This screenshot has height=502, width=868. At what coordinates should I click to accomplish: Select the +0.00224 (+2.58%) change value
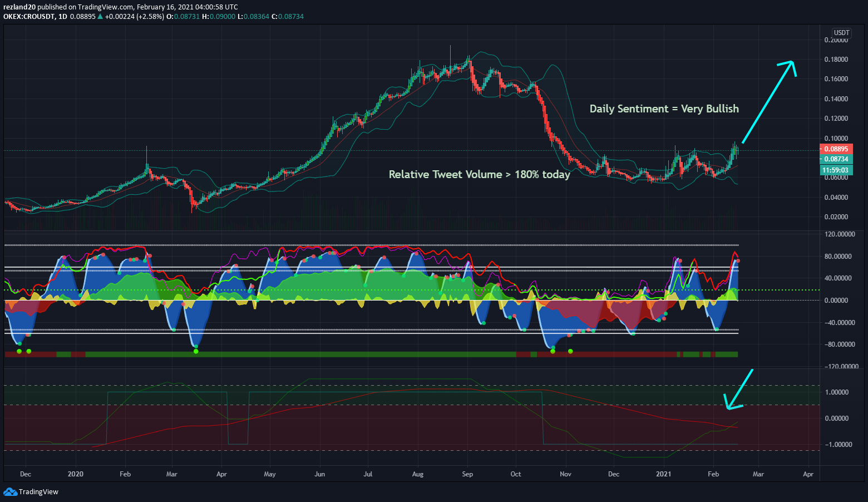click(134, 17)
